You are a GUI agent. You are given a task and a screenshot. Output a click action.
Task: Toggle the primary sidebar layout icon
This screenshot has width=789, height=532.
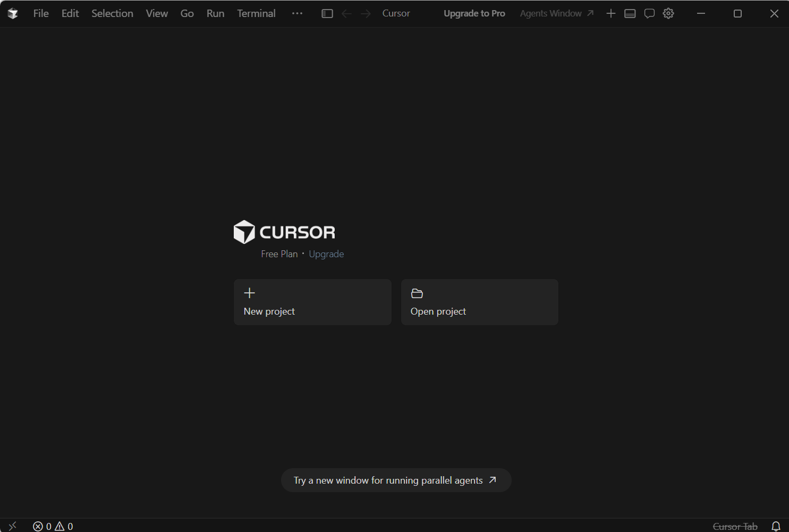point(327,14)
